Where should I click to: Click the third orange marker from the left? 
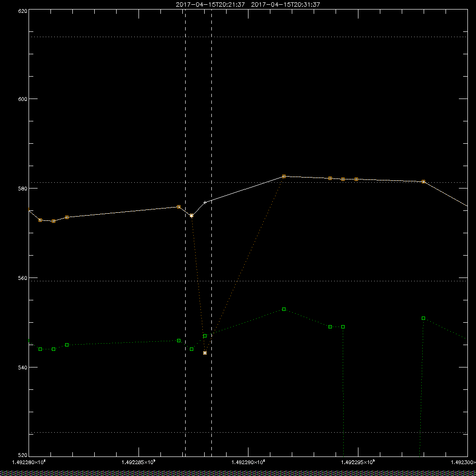tap(67, 218)
